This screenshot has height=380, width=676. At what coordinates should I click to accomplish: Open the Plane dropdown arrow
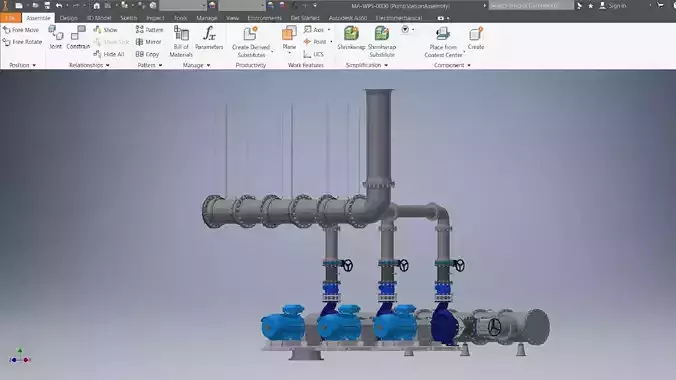[x=289, y=53]
